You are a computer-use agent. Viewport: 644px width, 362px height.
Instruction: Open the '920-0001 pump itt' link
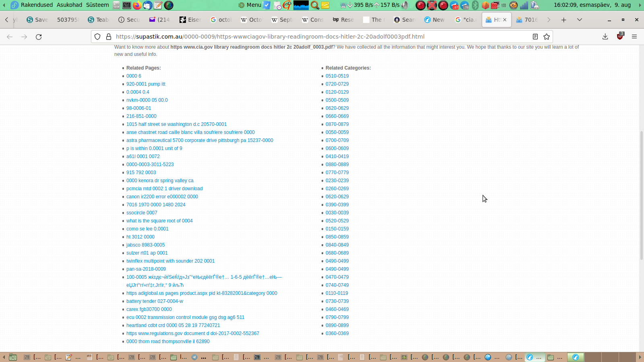pyautogui.click(x=146, y=84)
